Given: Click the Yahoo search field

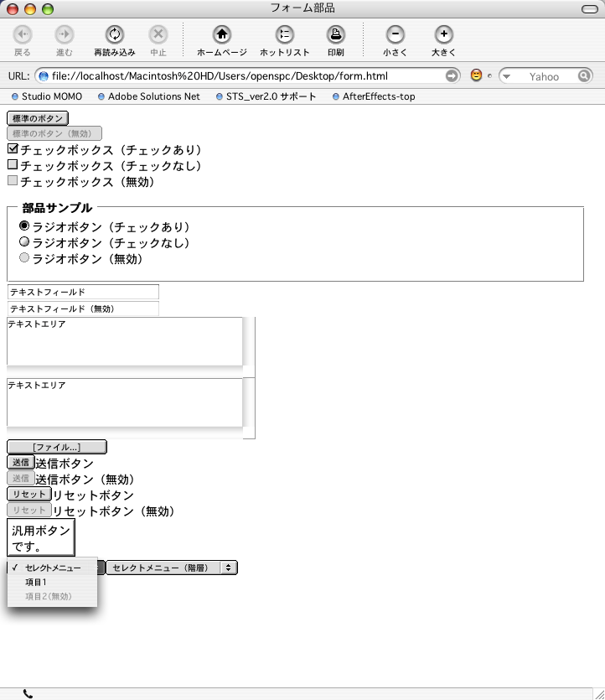Looking at the screenshot, I should coord(545,76).
